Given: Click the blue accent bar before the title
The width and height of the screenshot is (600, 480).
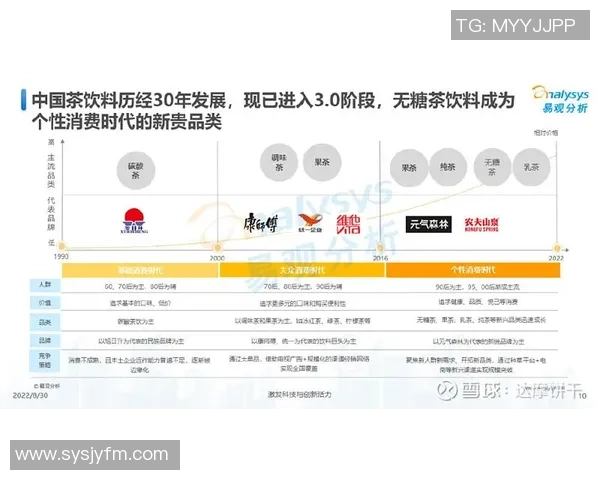Looking at the screenshot, I should pos(24,100).
